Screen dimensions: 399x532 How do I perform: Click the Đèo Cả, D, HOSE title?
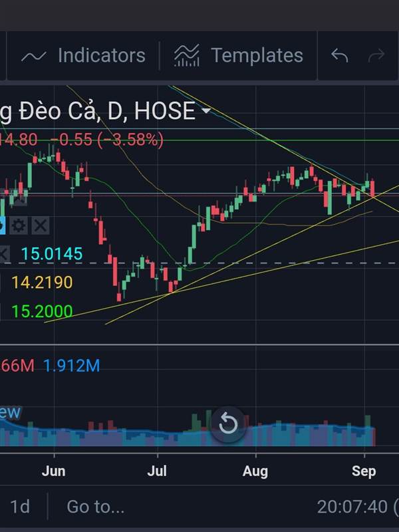pos(98,110)
